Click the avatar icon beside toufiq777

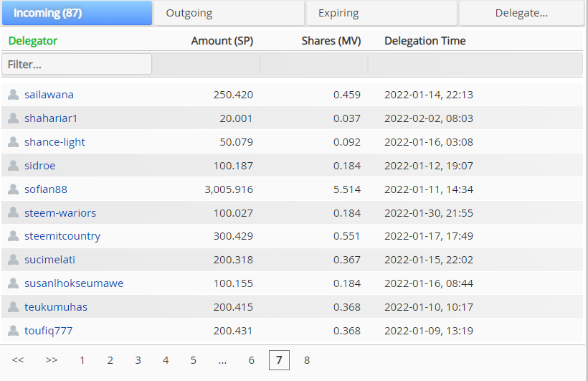tap(13, 331)
